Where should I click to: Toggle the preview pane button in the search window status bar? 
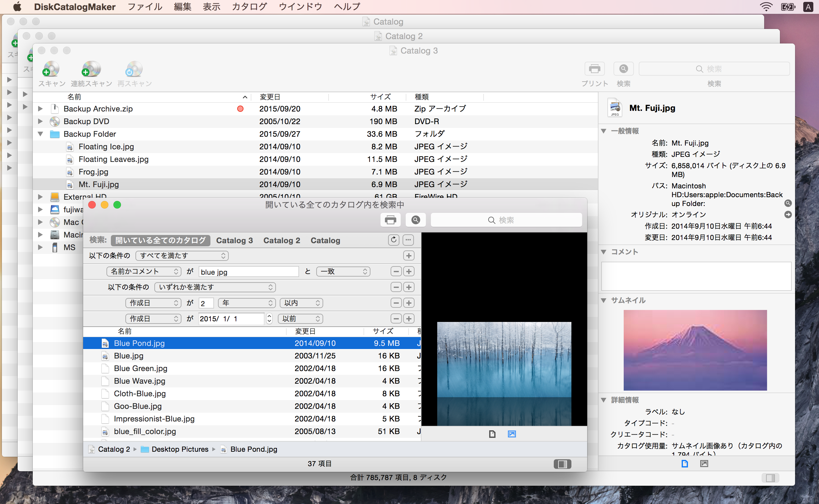coord(562,464)
